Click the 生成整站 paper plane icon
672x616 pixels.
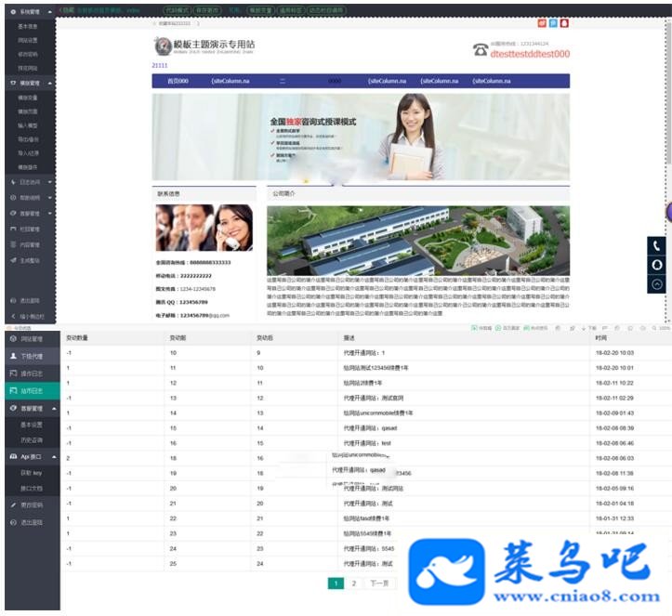coord(13,260)
